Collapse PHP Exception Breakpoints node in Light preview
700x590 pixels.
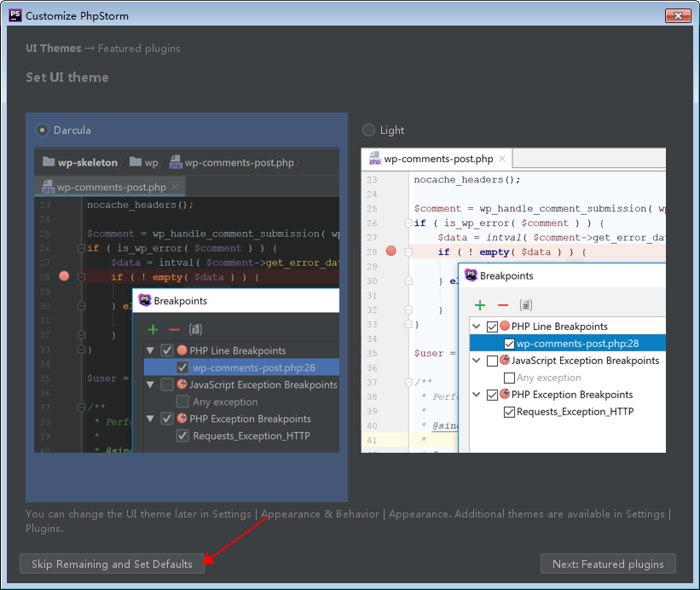click(x=477, y=395)
